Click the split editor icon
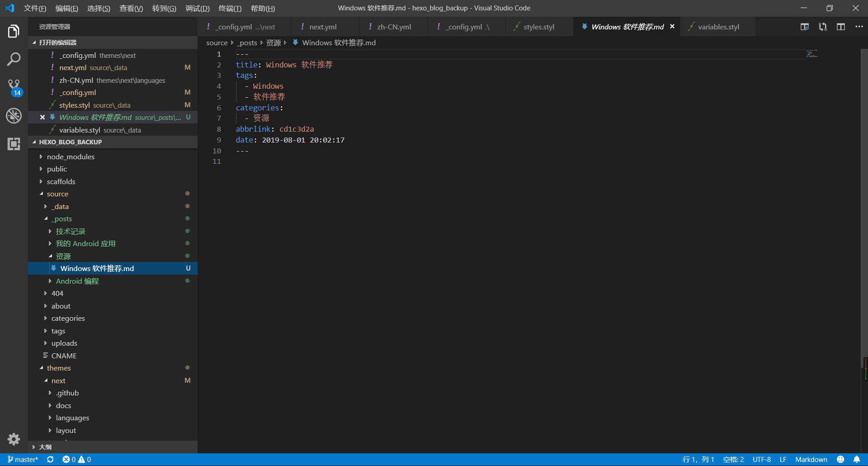Image resolution: width=868 pixels, height=466 pixels. pos(841,27)
